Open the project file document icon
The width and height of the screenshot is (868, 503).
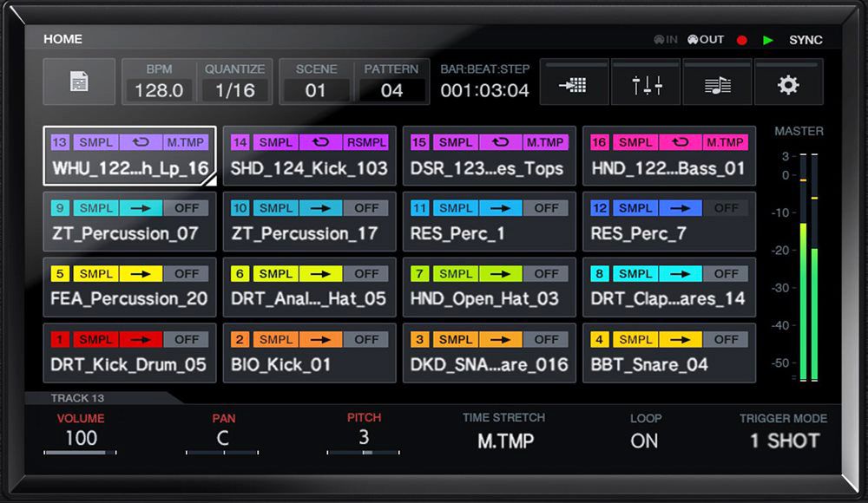coord(79,82)
